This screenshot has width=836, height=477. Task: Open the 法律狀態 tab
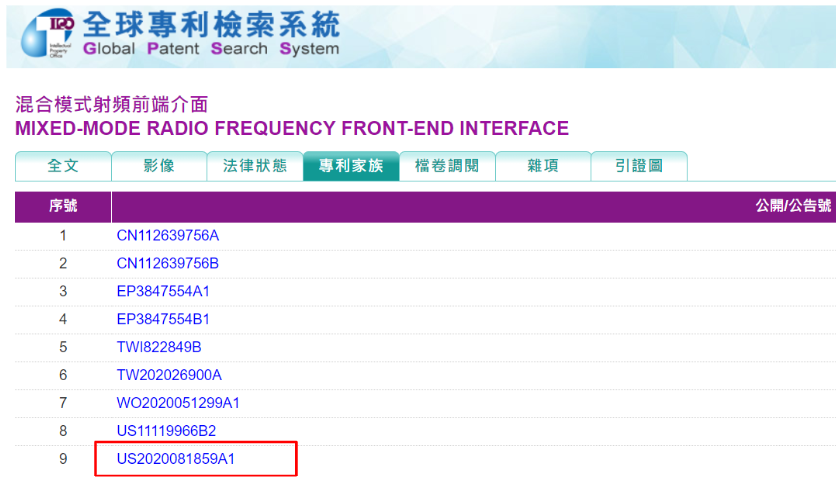point(254,166)
